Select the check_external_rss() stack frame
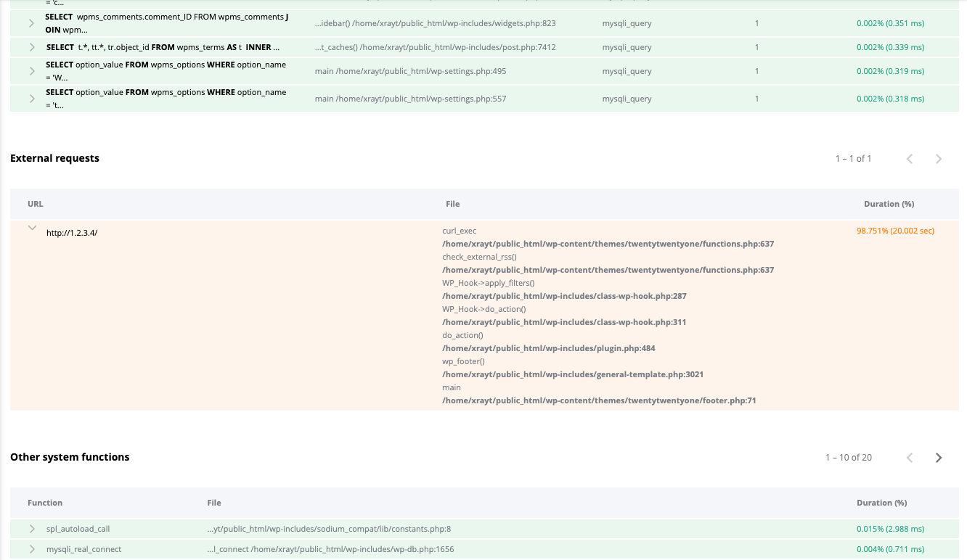The image size is (967, 560). [479, 257]
